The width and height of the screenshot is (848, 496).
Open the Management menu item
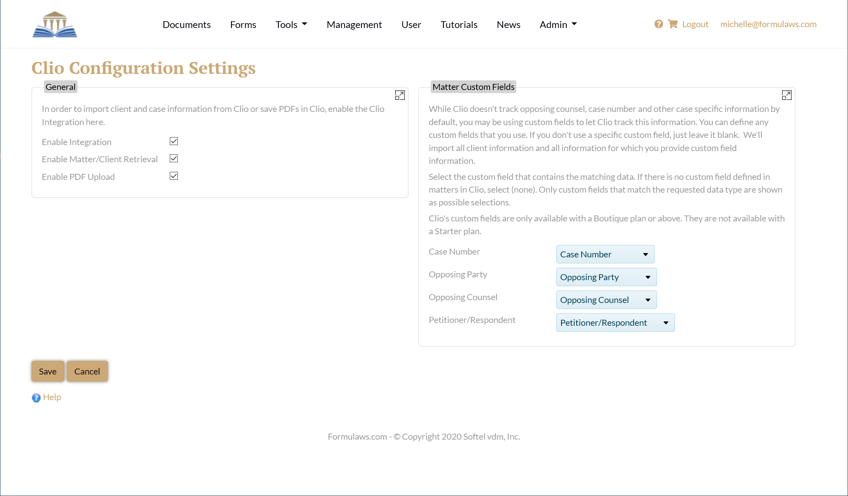click(x=354, y=24)
